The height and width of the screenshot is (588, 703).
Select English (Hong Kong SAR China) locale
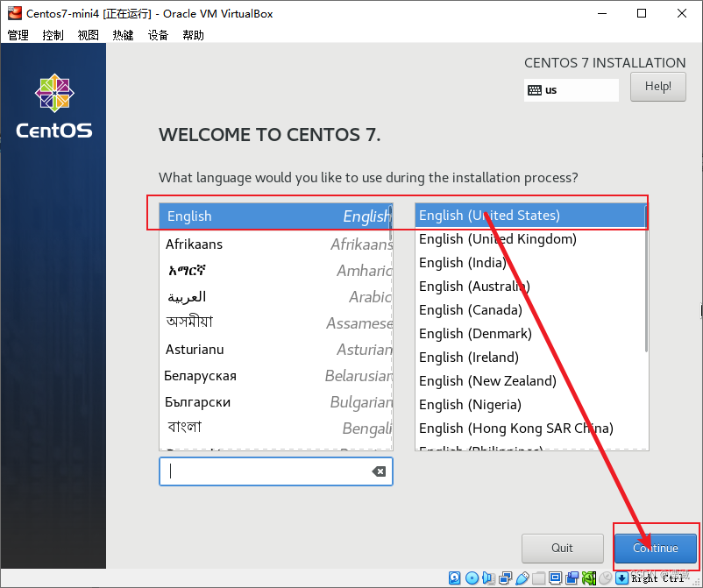[x=530, y=429]
